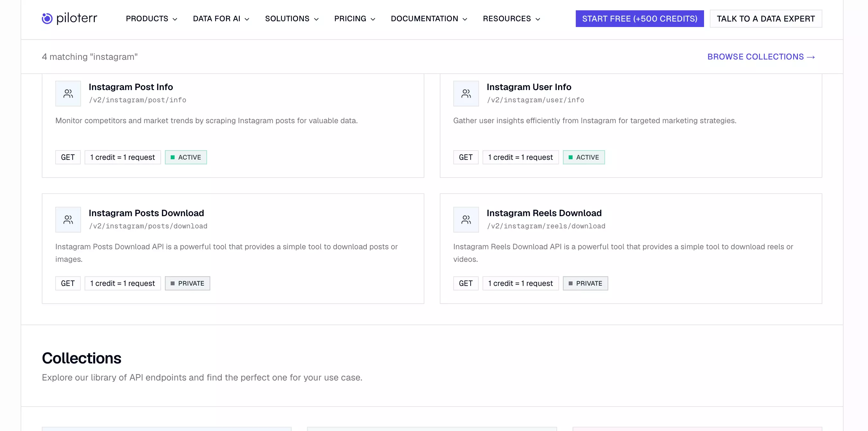This screenshot has height=431, width=868.
Task: Open the Instagram Posts Download title
Action: [146, 213]
